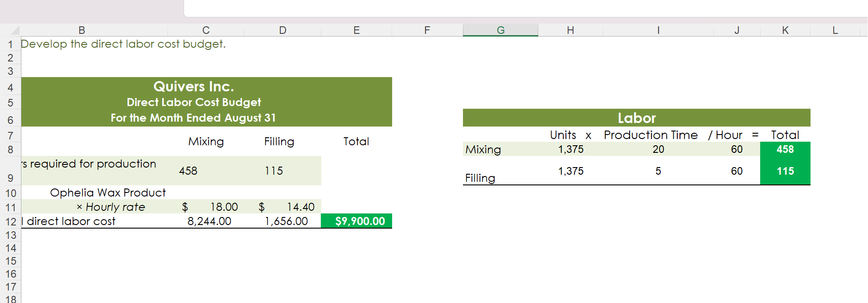Image resolution: width=868 pixels, height=303 pixels.
Task: Select the green $9,900.00 total cell
Action: pos(356,221)
